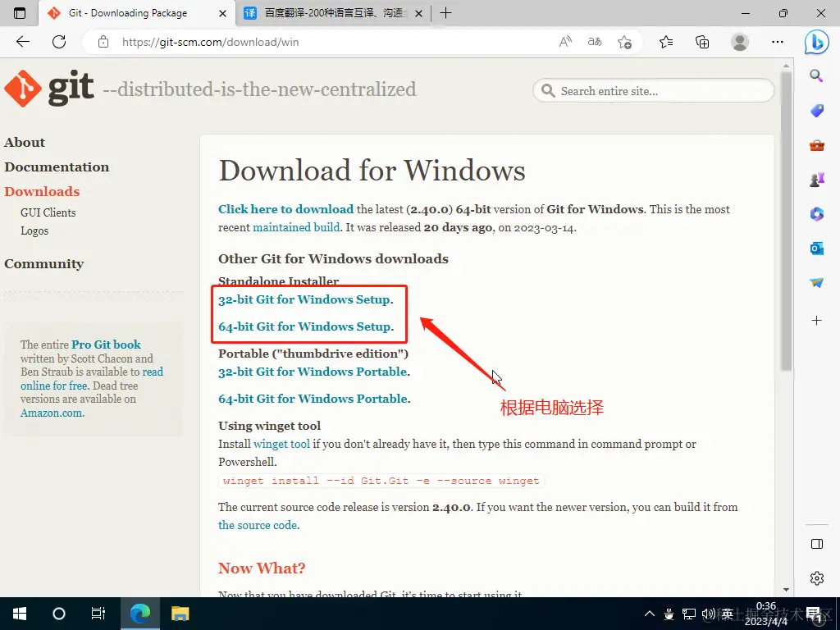Open the Collections icon
Image resolution: width=840 pixels, height=630 pixels.
coord(702,42)
